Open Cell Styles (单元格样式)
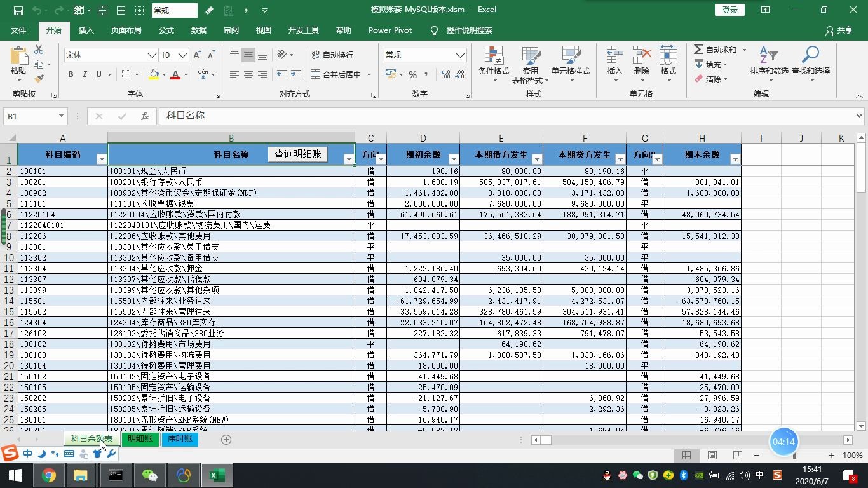This screenshot has width=868, height=488. [x=571, y=65]
